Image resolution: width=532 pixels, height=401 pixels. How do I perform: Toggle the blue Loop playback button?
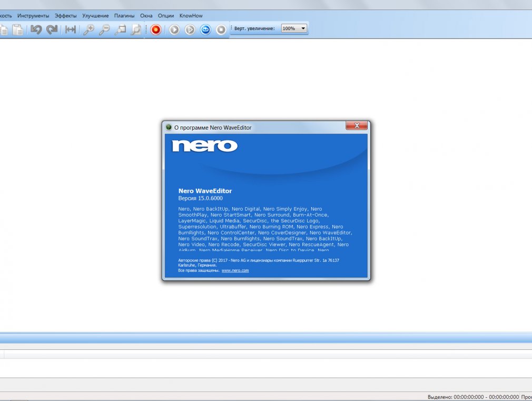[x=205, y=30]
